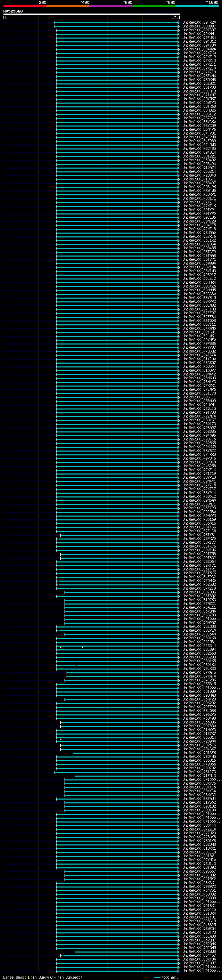Click hit label UniRef100_C6TK76
Screen dimensions: 222x980
click(x=199, y=546)
